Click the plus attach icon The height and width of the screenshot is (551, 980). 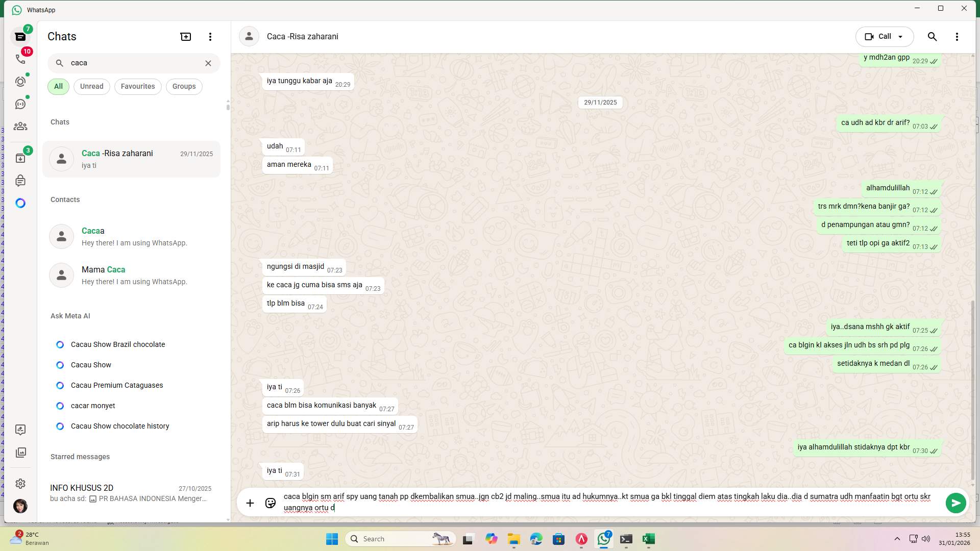point(250,503)
